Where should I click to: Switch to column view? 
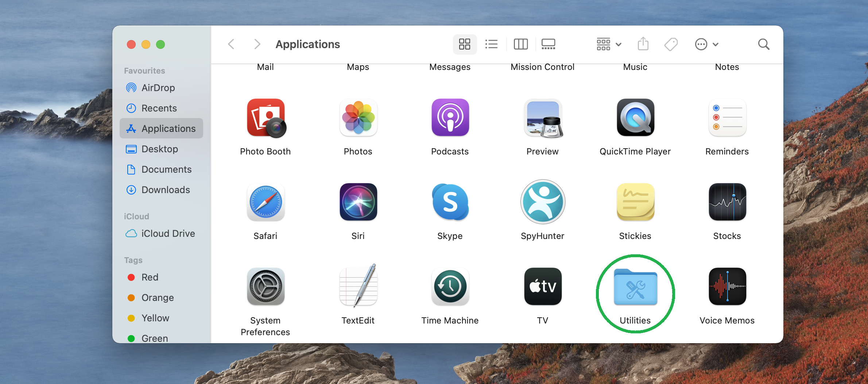point(520,44)
